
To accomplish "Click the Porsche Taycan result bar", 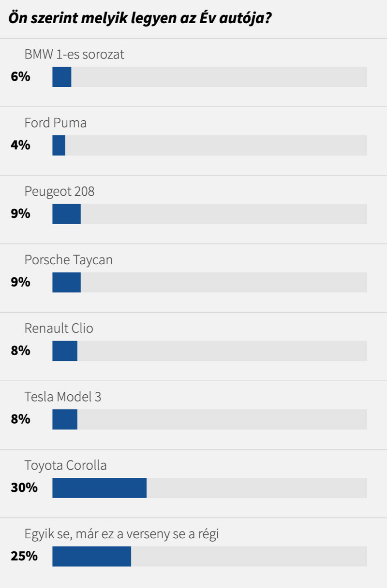I will click(209, 283).
